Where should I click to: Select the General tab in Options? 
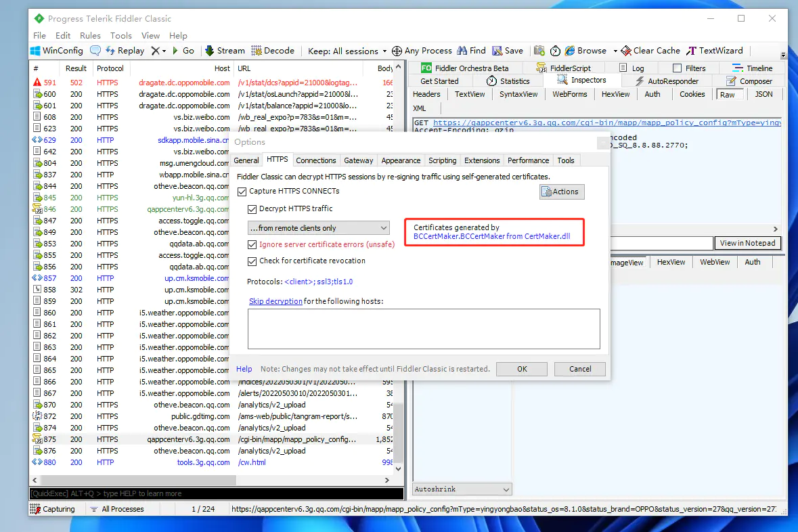(x=246, y=160)
